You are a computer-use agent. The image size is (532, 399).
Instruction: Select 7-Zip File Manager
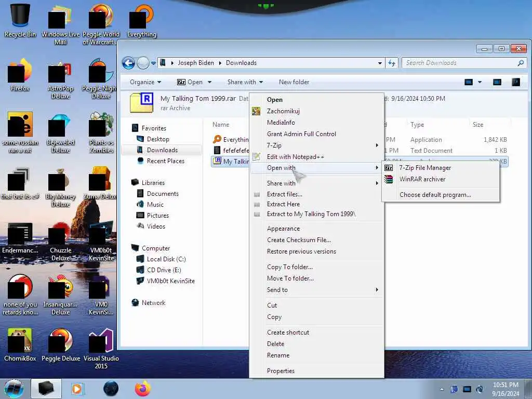441,168
